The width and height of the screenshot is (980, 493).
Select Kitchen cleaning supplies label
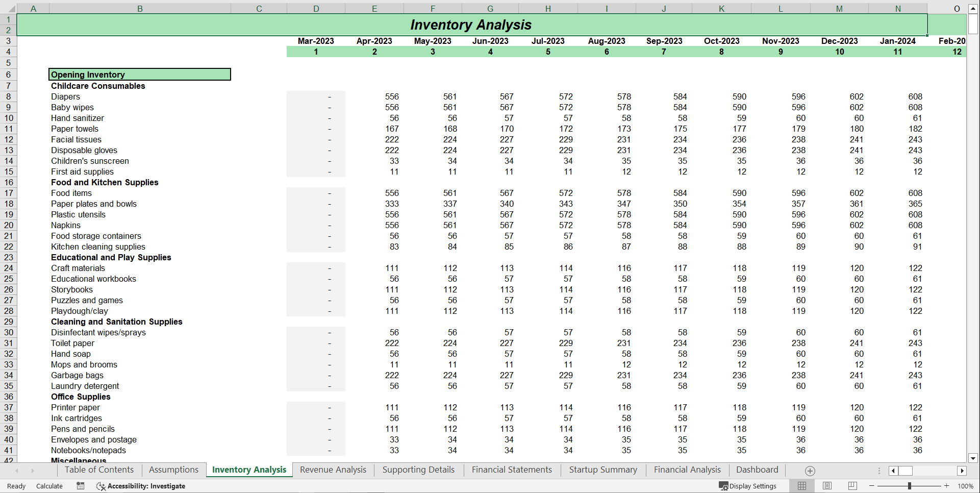[98, 246]
